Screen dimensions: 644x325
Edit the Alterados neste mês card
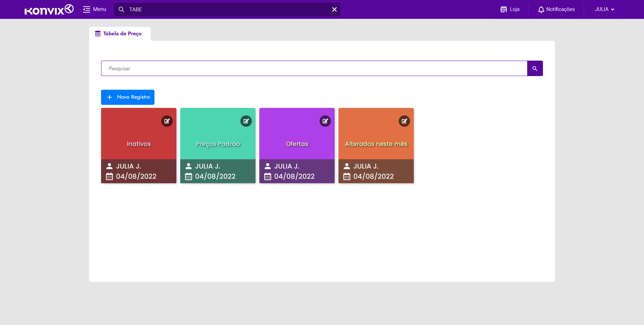[404, 121]
